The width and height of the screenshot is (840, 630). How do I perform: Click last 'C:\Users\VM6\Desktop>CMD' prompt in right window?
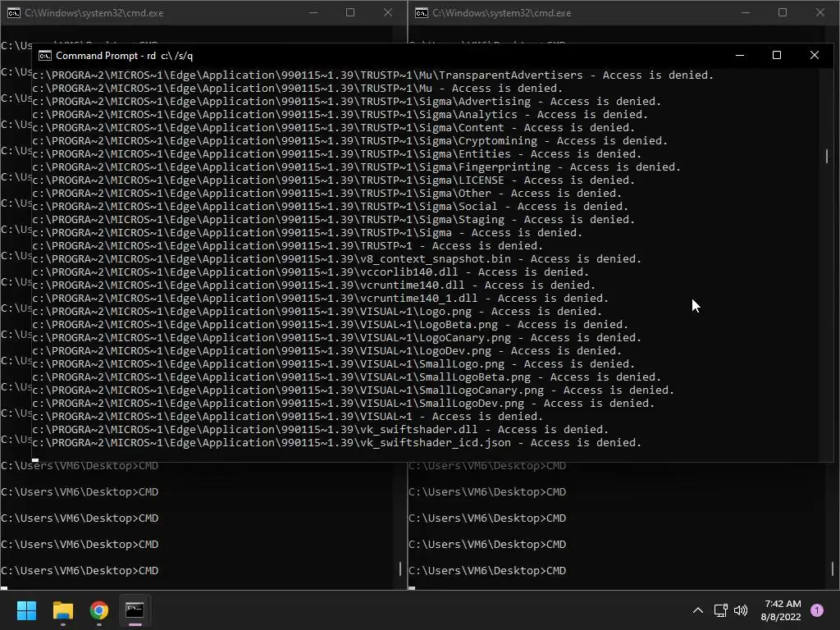(487, 570)
